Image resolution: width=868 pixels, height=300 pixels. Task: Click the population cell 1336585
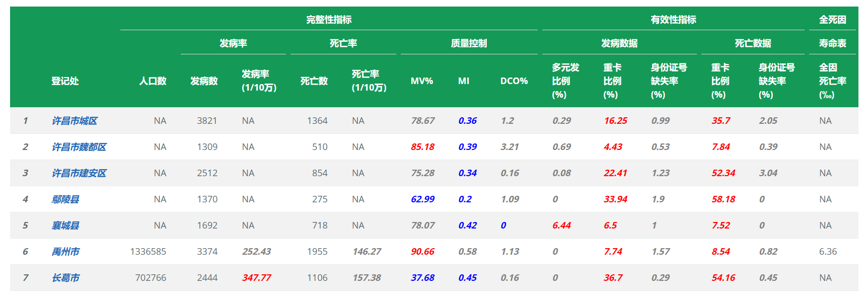tap(148, 252)
